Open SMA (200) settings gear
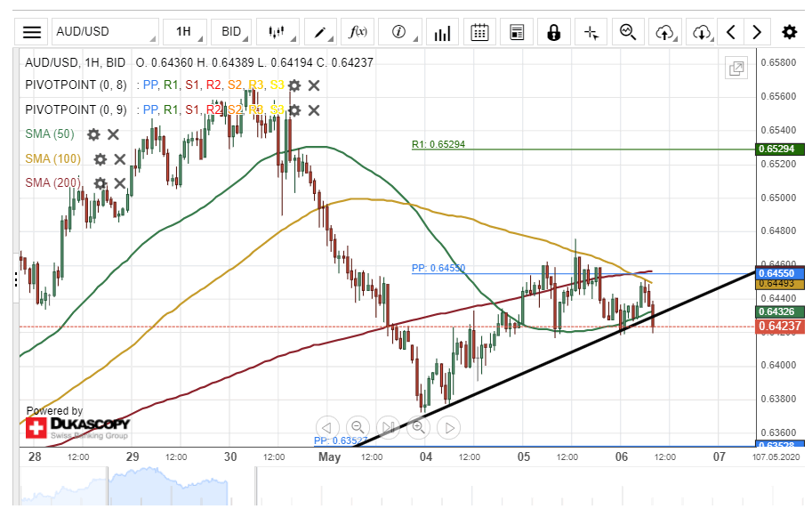This screenshot has width=812, height=509. pyautogui.click(x=100, y=183)
